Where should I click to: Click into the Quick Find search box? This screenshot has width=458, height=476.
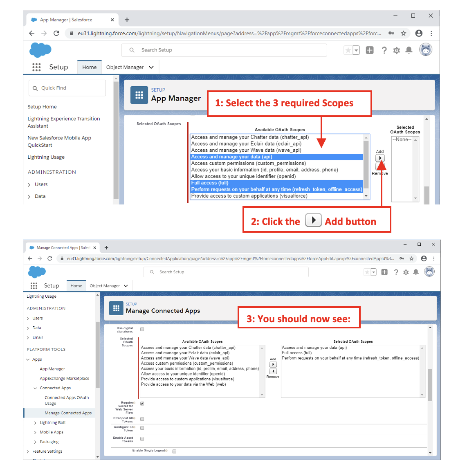pos(67,88)
